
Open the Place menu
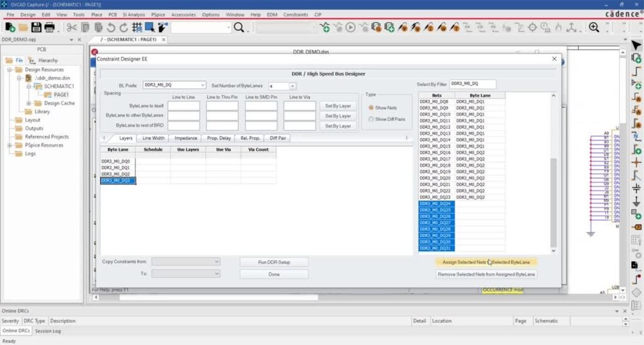click(x=96, y=14)
